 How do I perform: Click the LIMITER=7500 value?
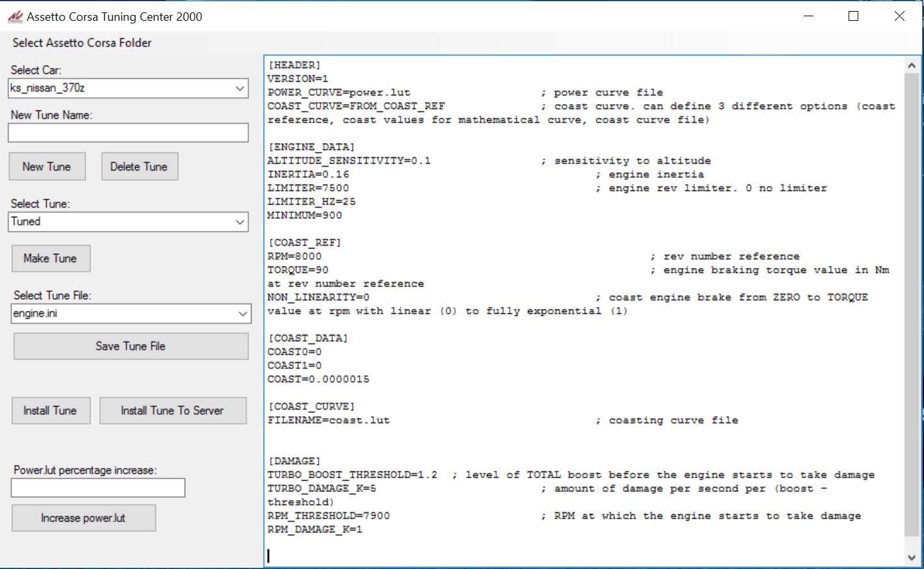click(308, 188)
